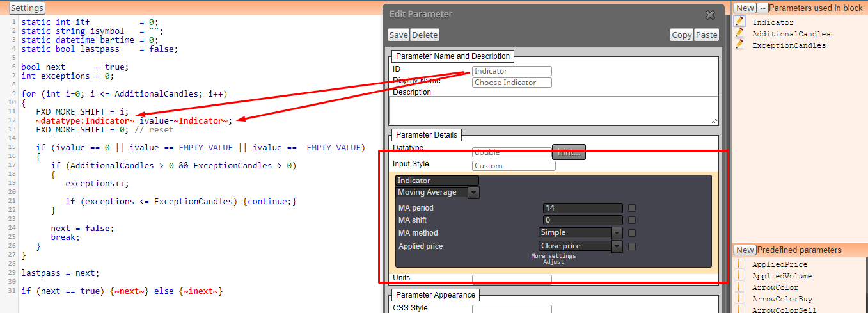The image size is (868, 313).
Task: Click the Indicator name field in dark panel
Action: pyautogui.click(x=437, y=181)
